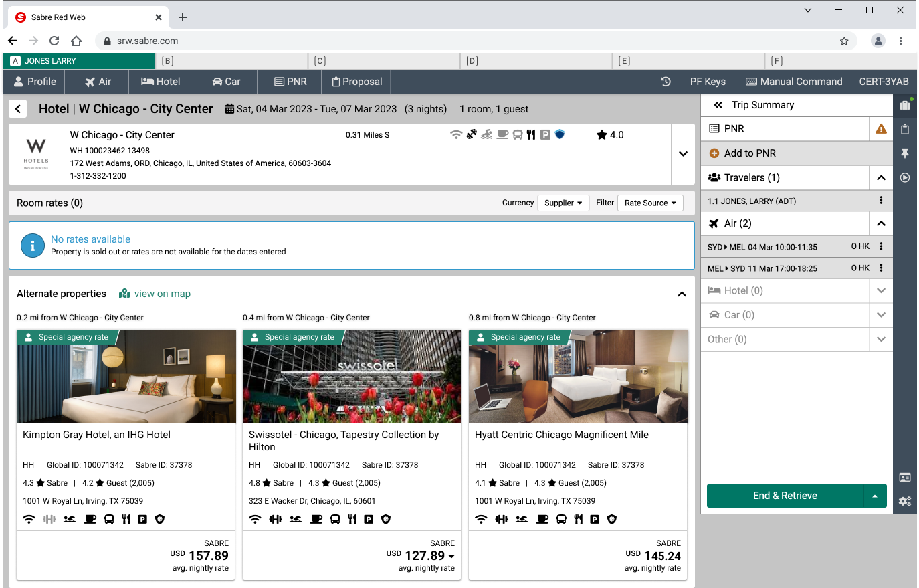Open Kimpton Gray Hotel bedroom photo
Image resolution: width=919 pixels, height=588 pixels.
pyautogui.click(x=126, y=376)
